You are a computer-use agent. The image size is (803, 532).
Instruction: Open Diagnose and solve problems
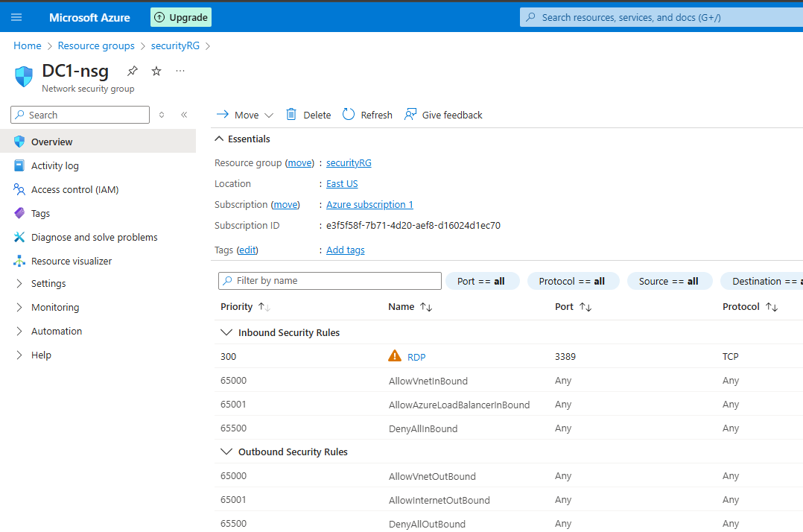pos(94,237)
